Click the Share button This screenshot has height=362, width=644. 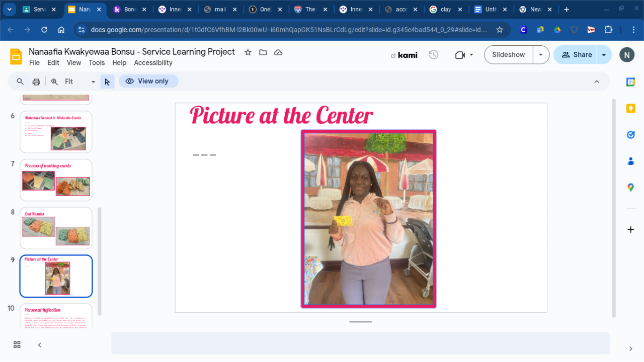coord(575,55)
